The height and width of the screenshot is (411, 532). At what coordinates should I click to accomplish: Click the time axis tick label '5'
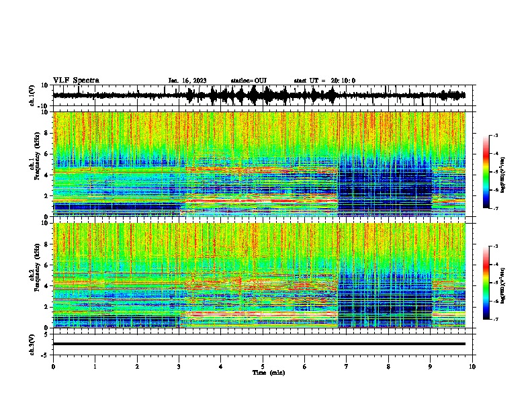[x=263, y=367]
